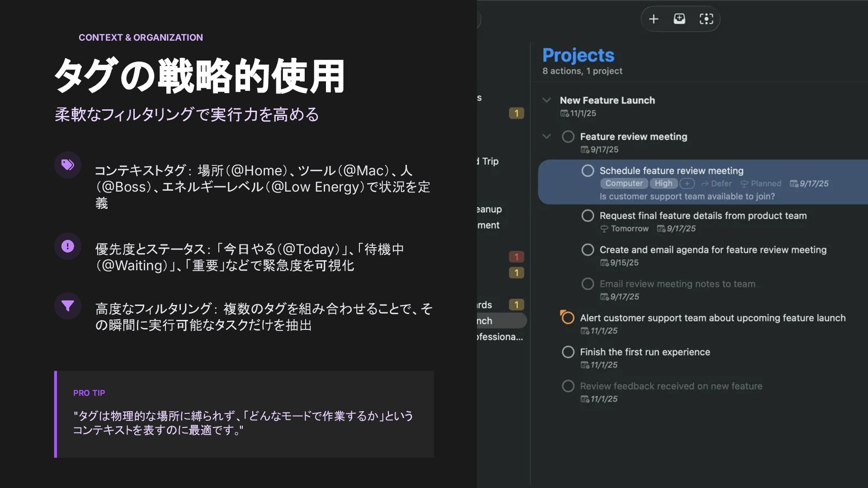Click the customer support note text
The width and height of the screenshot is (868, 488).
(687, 197)
